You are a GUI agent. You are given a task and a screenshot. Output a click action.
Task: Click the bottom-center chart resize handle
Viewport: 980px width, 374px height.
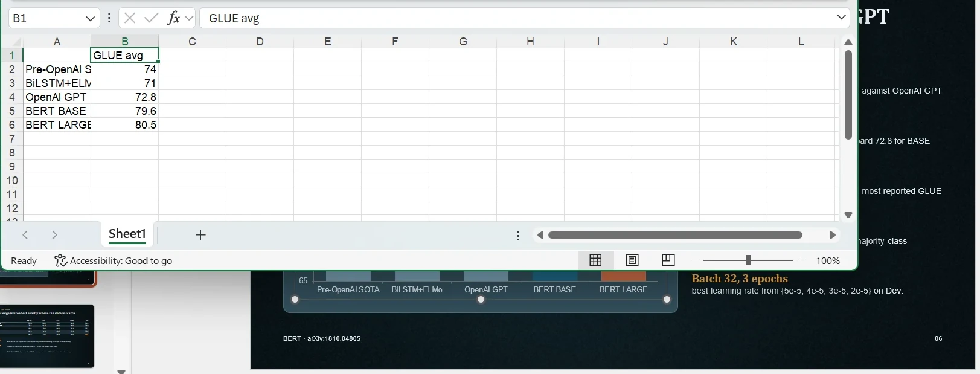click(481, 300)
